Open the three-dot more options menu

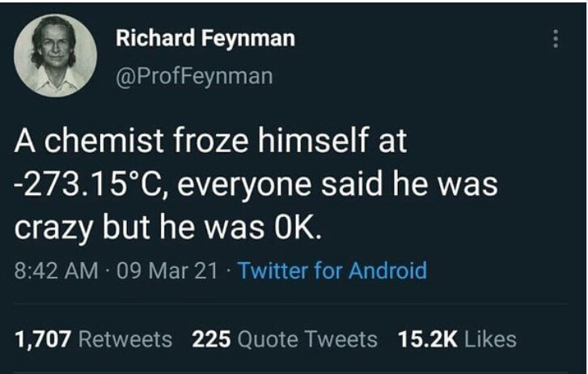(555, 39)
